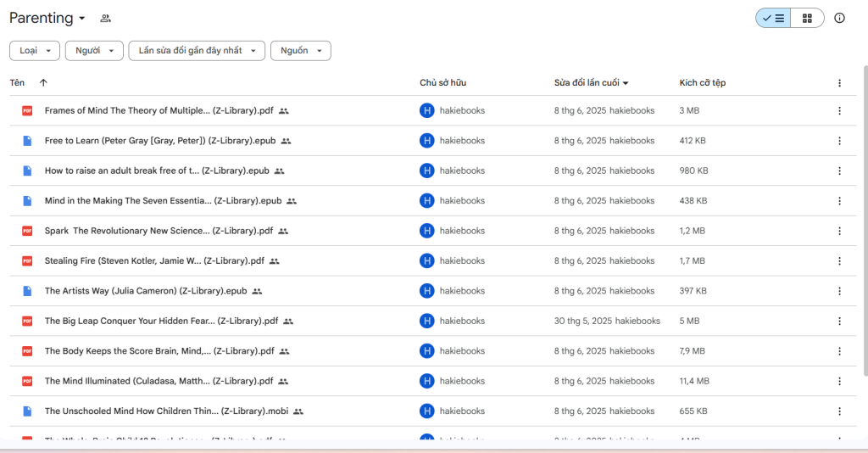This screenshot has height=453, width=868.
Task: Open Frames of Mind The Theory of Multiple pdf
Action: click(159, 111)
